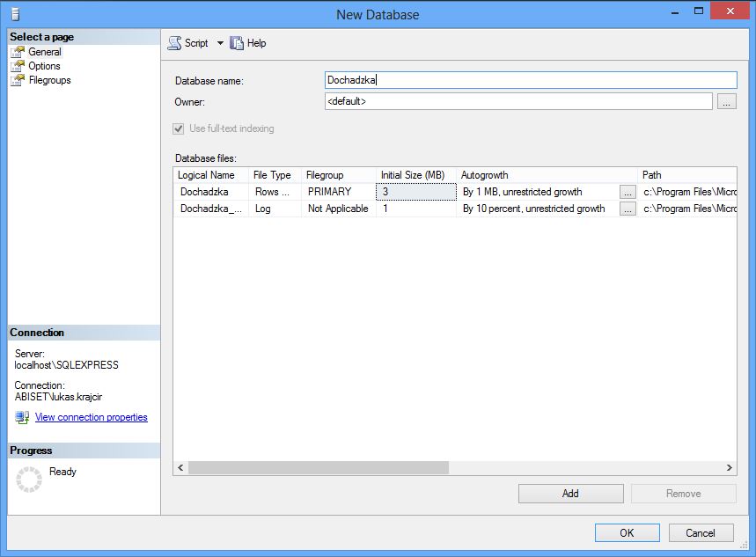Click the Filegroup column header
Image resolution: width=756 pixels, height=557 pixels.
point(339,175)
